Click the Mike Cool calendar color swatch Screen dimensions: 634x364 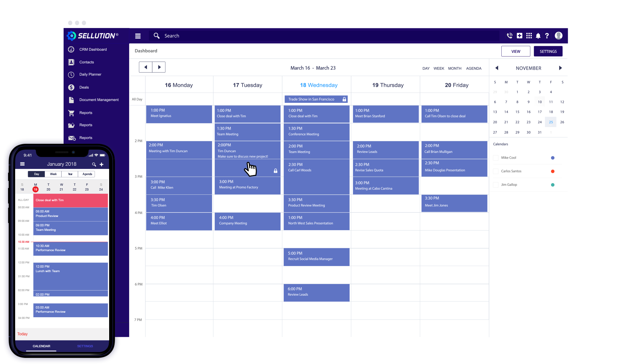click(x=553, y=157)
